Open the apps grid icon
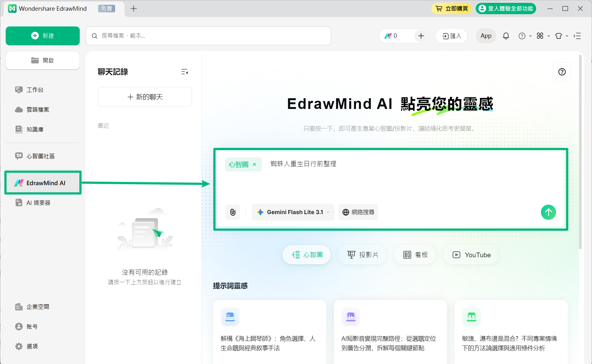The width and height of the screenshot is (592, 364). (540, 36)
